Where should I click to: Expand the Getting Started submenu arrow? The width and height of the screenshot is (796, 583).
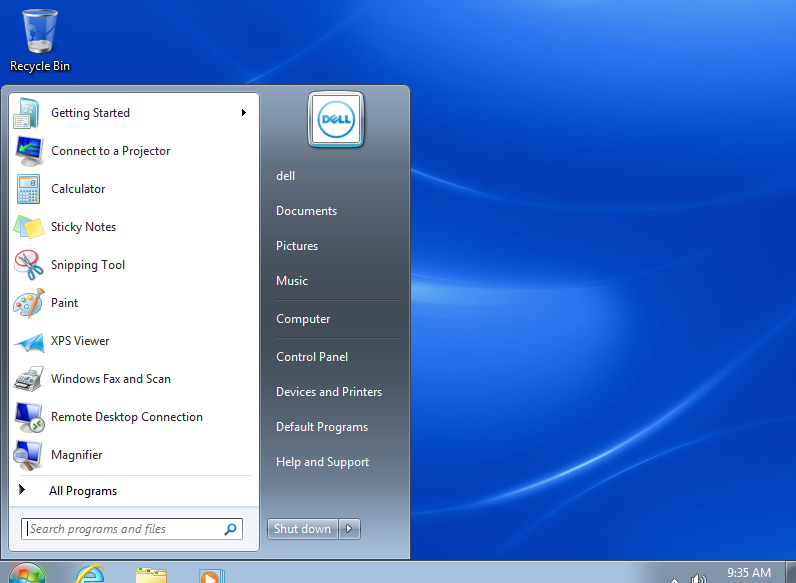tap(244, 112)
